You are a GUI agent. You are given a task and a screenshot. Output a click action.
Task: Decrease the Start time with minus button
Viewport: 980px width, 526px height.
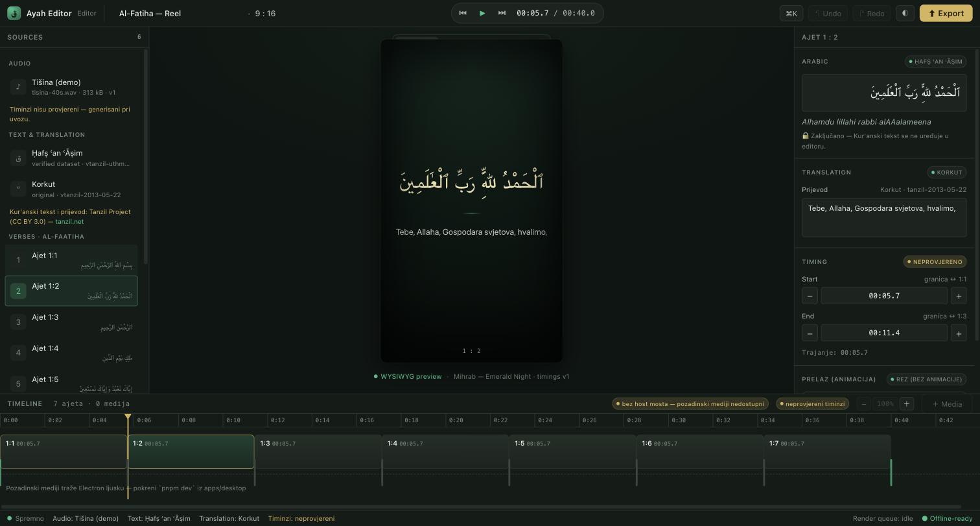[810, 296]
